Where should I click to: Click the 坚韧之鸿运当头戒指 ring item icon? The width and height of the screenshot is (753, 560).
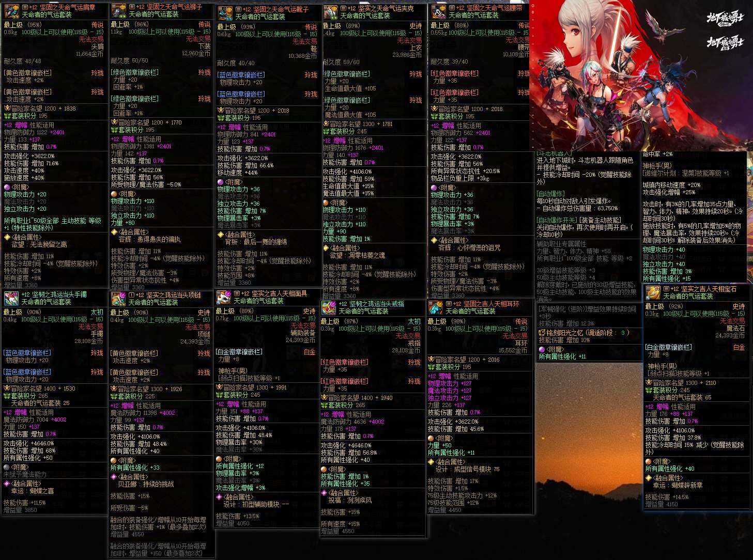click(329, 307)
